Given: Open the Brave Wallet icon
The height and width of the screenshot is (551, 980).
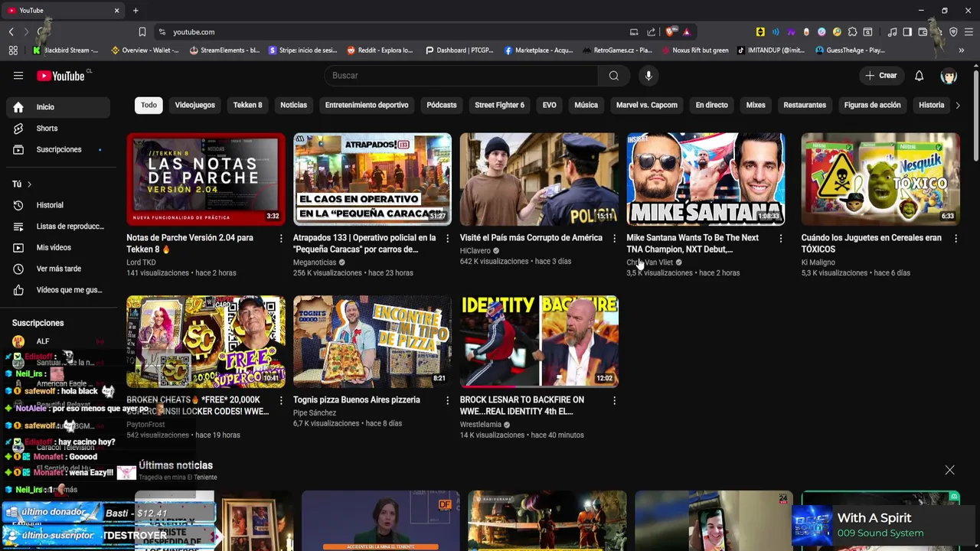Looking at the screenshot, I should click(922, 32).
